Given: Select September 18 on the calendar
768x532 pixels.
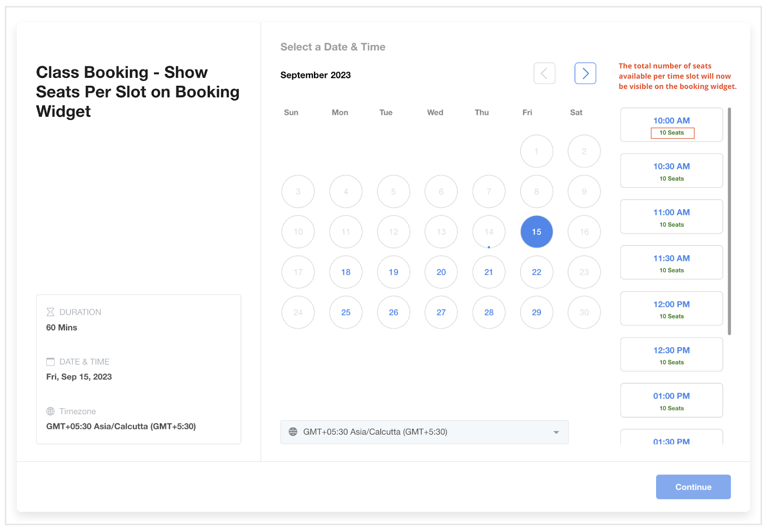Looking at the screenshot, I should (x=346, y=272).
